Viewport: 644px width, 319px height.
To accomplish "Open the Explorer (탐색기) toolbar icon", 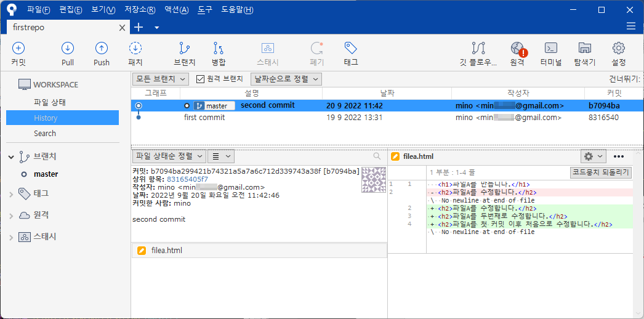I will coord(584,48).
